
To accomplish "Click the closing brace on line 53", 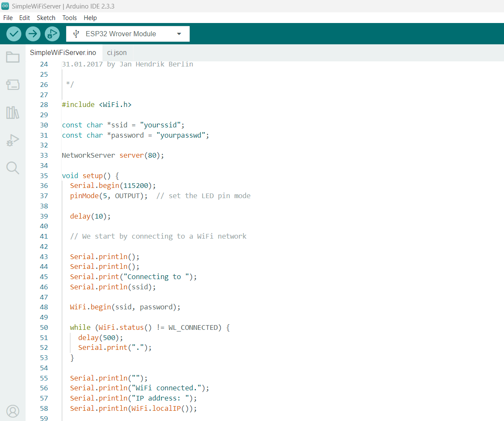I will point(72,358).
